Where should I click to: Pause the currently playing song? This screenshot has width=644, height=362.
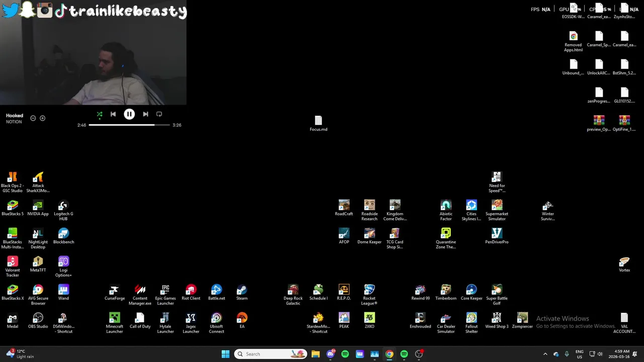click(x=129, y=114)
